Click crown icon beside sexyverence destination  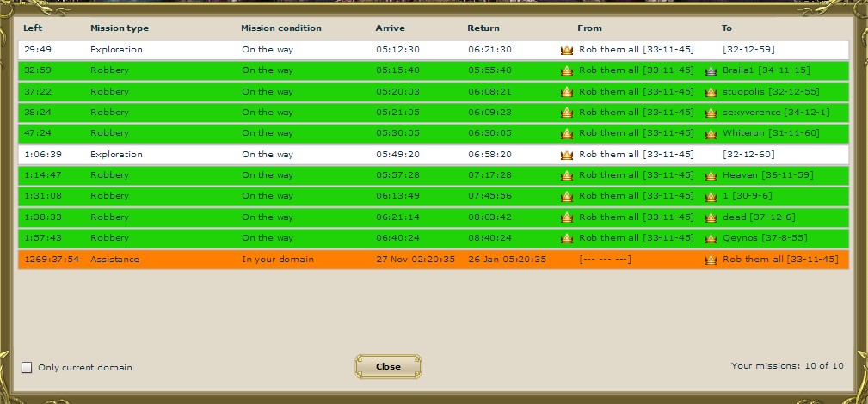711,113
